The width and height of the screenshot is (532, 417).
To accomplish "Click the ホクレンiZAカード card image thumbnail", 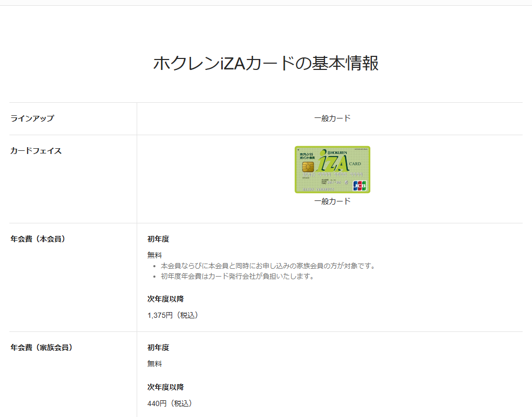I will tap(332, 170).
